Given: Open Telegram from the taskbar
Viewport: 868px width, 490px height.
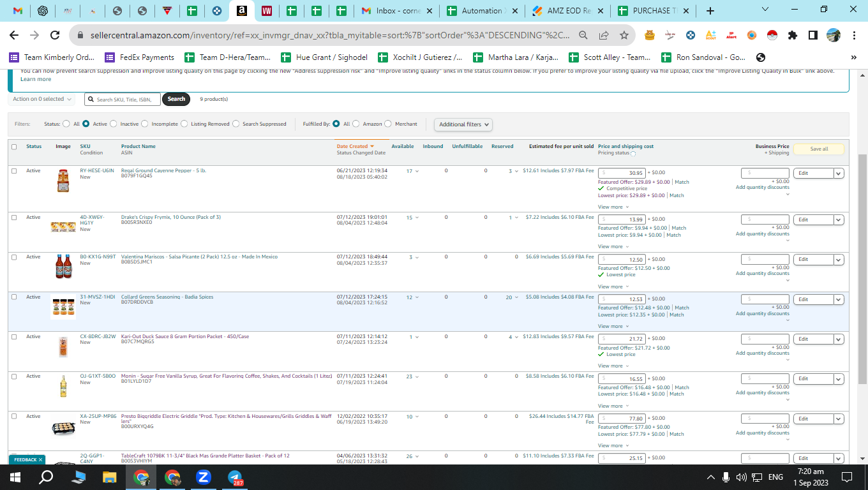Looking at the screenshot, I should pos(236,477).
